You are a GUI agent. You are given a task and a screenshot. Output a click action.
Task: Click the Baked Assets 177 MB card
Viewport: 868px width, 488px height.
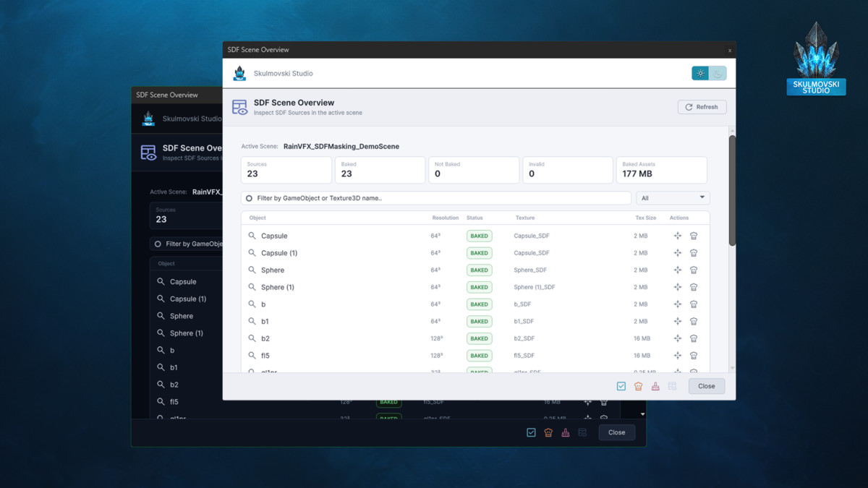[661, 170]
